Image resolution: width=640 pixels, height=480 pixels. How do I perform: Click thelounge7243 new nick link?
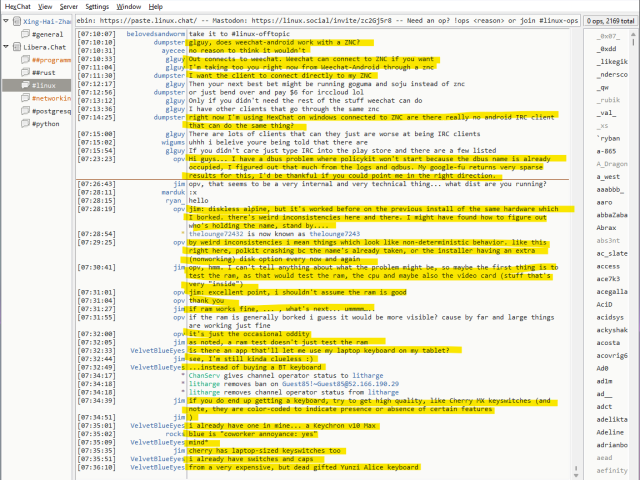[x=335, y=234]
